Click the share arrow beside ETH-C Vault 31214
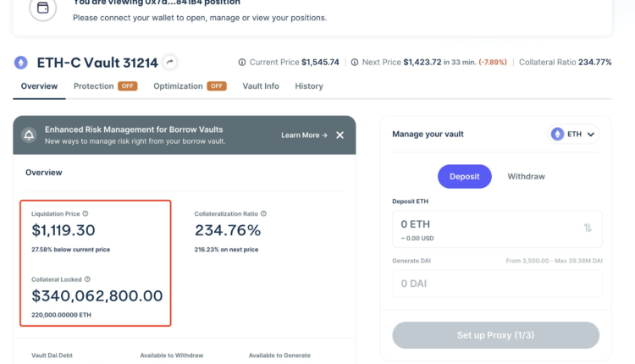Viewport: 635px width, 364px height. point(170,62)
